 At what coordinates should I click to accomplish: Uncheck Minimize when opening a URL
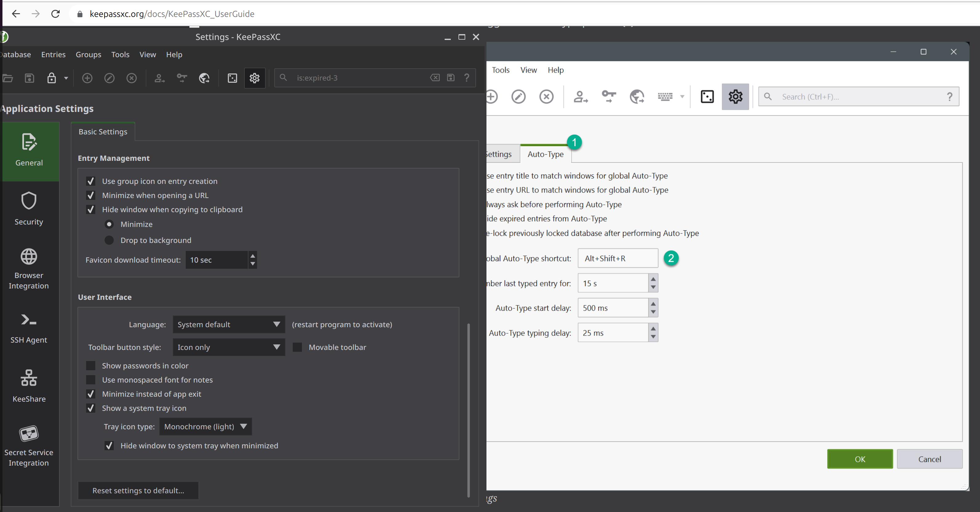(90, 195)
